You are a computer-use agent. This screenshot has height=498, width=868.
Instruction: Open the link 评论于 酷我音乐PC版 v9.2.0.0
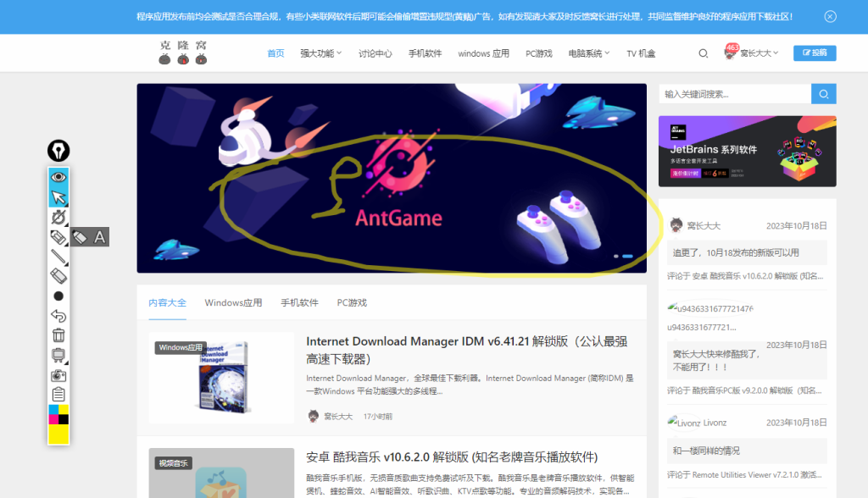[744, 390]
